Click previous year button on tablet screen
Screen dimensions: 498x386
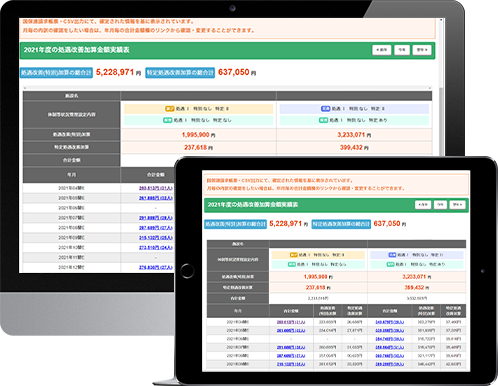pos(423,205)
